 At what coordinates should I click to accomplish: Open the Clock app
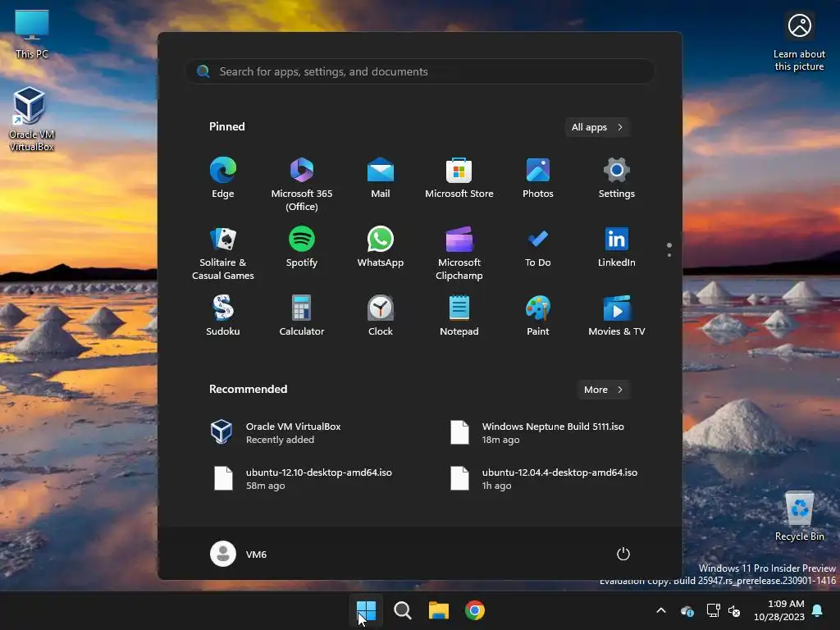pos(381,316)
